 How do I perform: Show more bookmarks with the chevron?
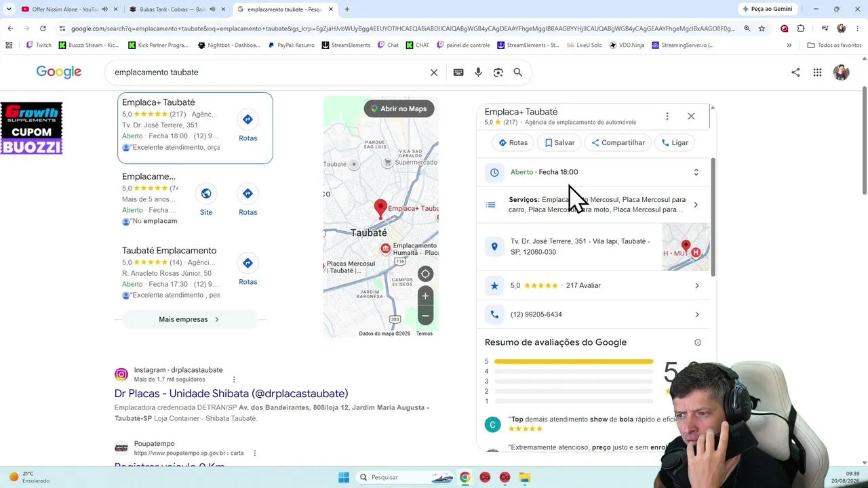click(789, 45)
